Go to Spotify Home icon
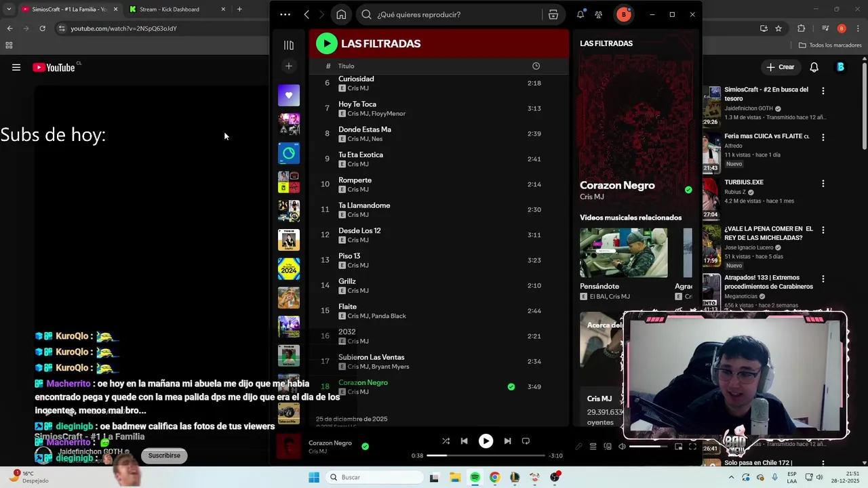Image resolution: width=868 pixels, height=488 pixels. pyautogui.click(x=341, y=14)
